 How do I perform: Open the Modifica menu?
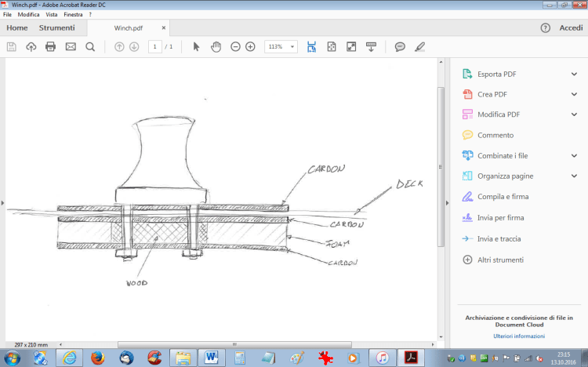pyautogui.click(x=28, y=15)
